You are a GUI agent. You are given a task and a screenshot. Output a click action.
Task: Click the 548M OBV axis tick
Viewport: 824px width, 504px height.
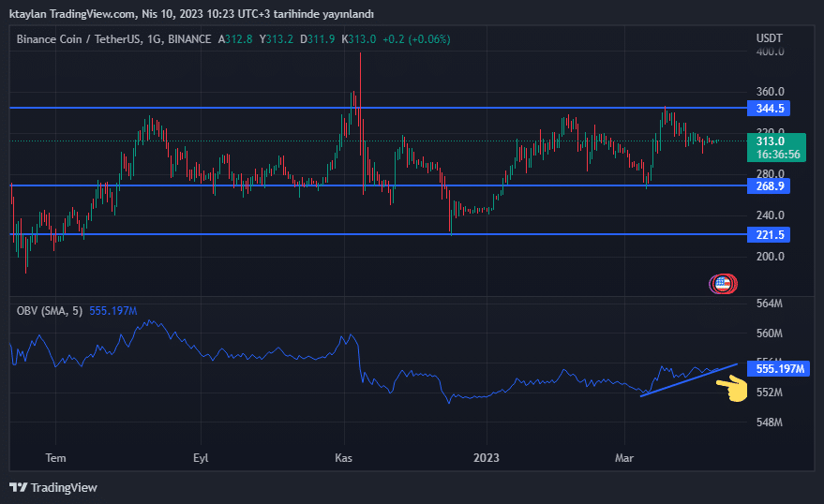click(770, 422)
